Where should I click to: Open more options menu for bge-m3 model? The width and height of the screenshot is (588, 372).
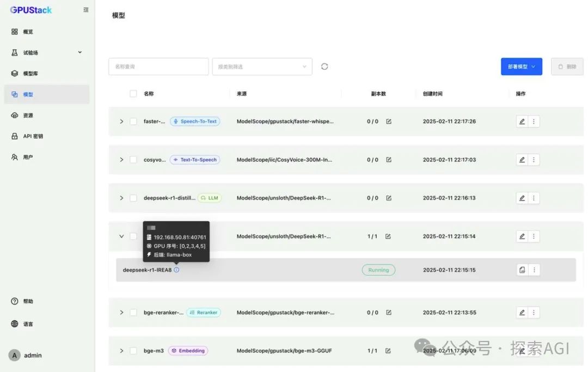tap(534, 350)
